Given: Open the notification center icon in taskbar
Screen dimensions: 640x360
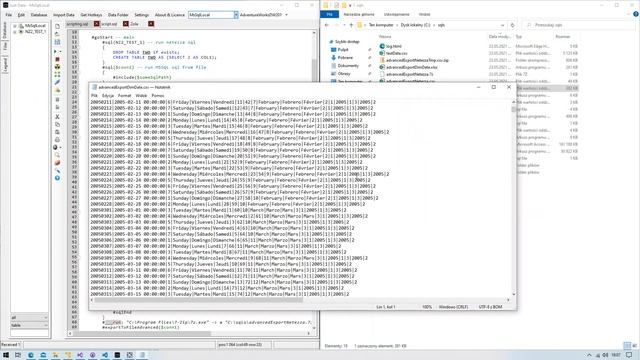Looking at the screenshot, I should (x=629, y=355).
